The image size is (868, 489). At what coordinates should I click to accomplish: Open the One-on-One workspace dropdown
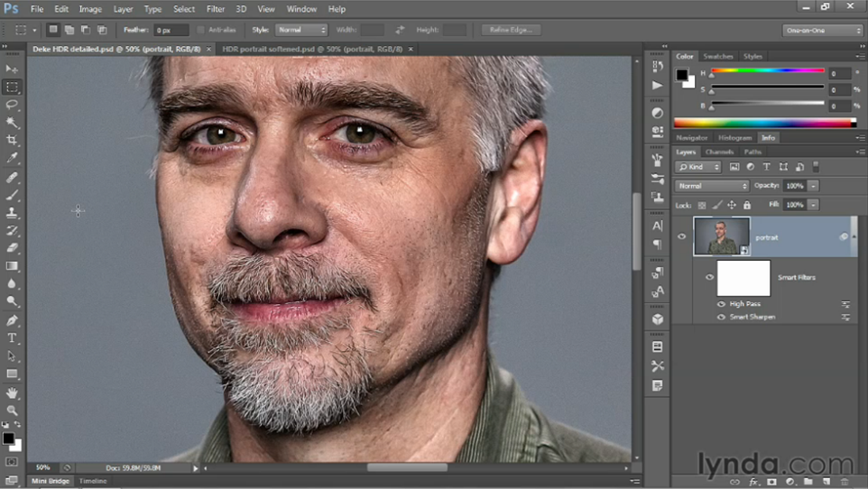823,31
